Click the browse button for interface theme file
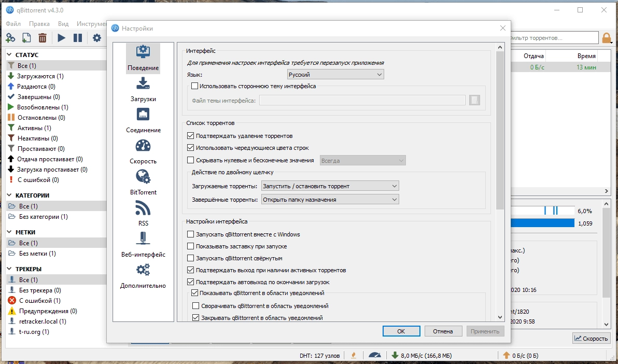Image resolution: width=618 pixels, height=364 pixels. pos(474,100)
